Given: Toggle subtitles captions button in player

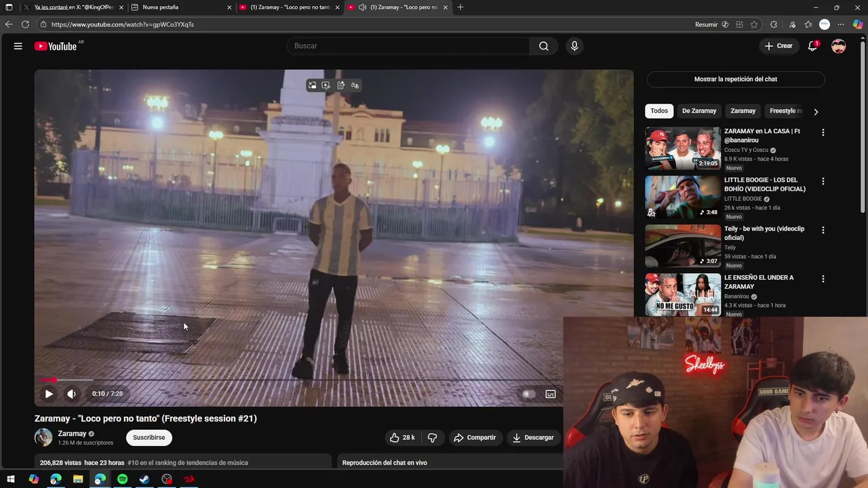Looking at the screenshot, I should (x=551, y=394).
